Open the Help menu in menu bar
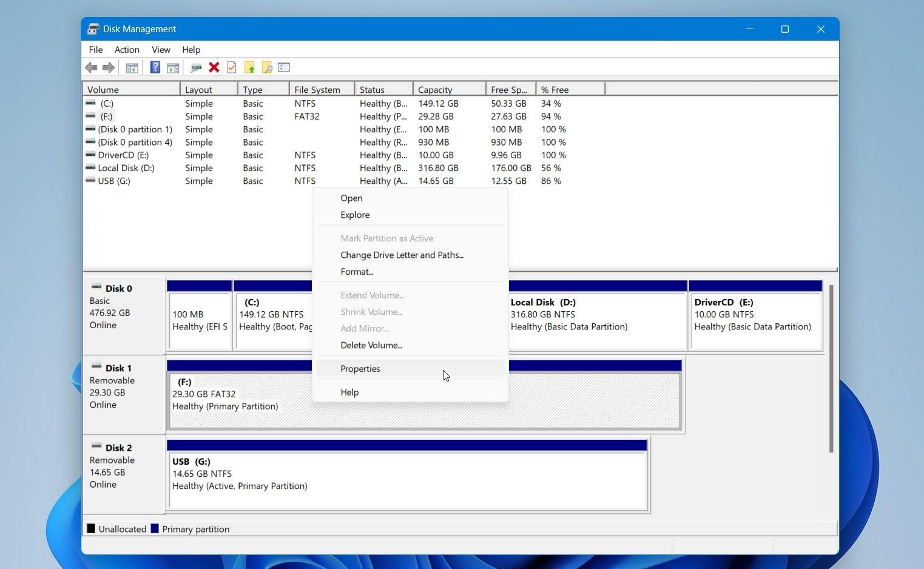The image size is (924, 569). 191,50
